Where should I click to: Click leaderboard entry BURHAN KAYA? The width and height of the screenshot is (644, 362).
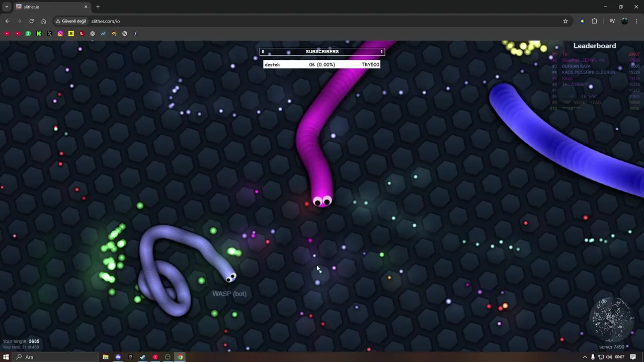[x=576, y=66]
